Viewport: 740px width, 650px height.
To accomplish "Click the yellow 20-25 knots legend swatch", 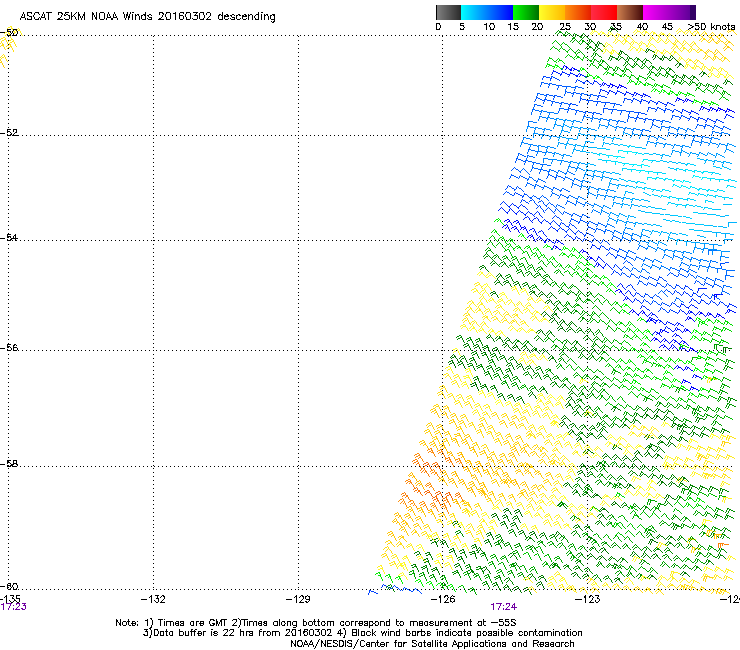I will coord(552,12).
